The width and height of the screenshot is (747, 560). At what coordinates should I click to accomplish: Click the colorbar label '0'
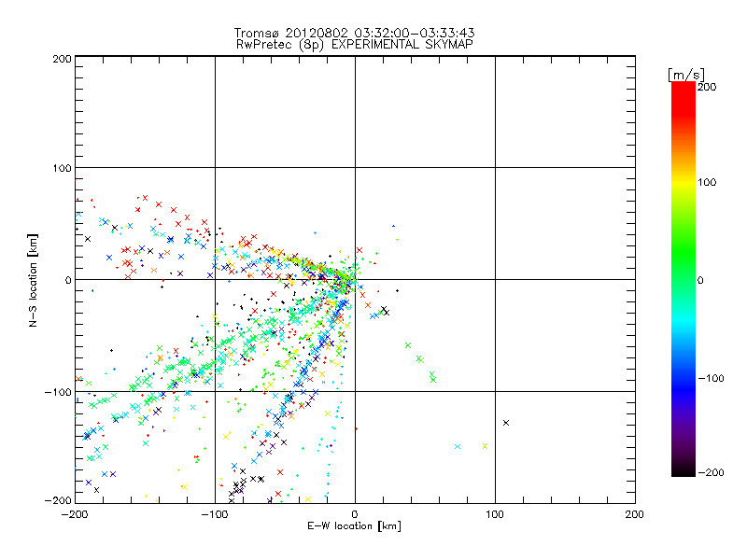pos(700,280)
